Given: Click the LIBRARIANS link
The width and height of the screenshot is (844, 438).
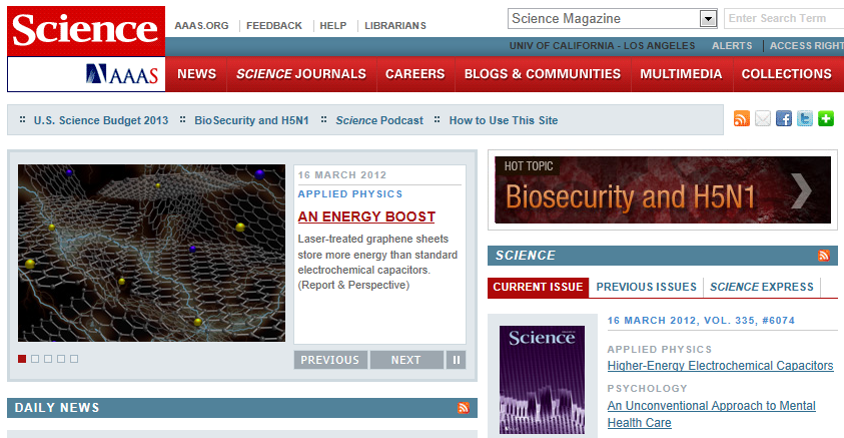Looking at the screenshot, I should 395,26.
